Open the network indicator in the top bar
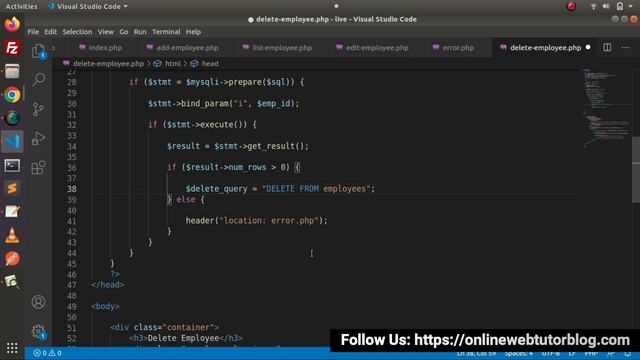640x360 pixels. tap(593, 6)
